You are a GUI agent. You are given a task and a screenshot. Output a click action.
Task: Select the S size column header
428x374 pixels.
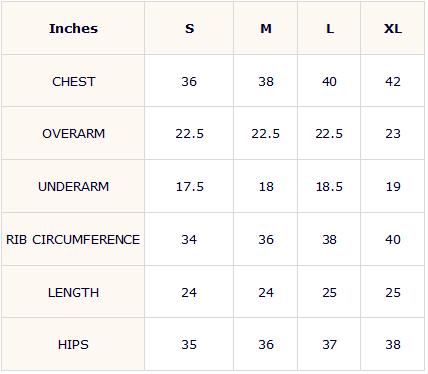click(189, 28)
